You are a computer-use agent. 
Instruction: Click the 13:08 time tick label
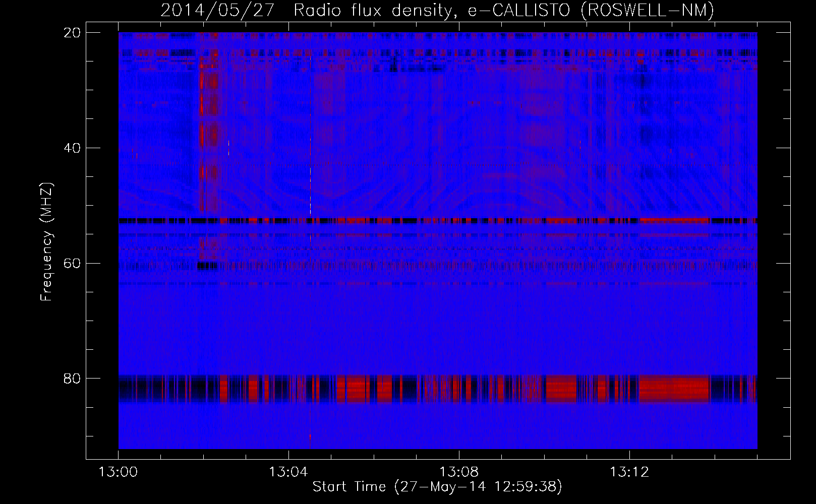point(459,472)
